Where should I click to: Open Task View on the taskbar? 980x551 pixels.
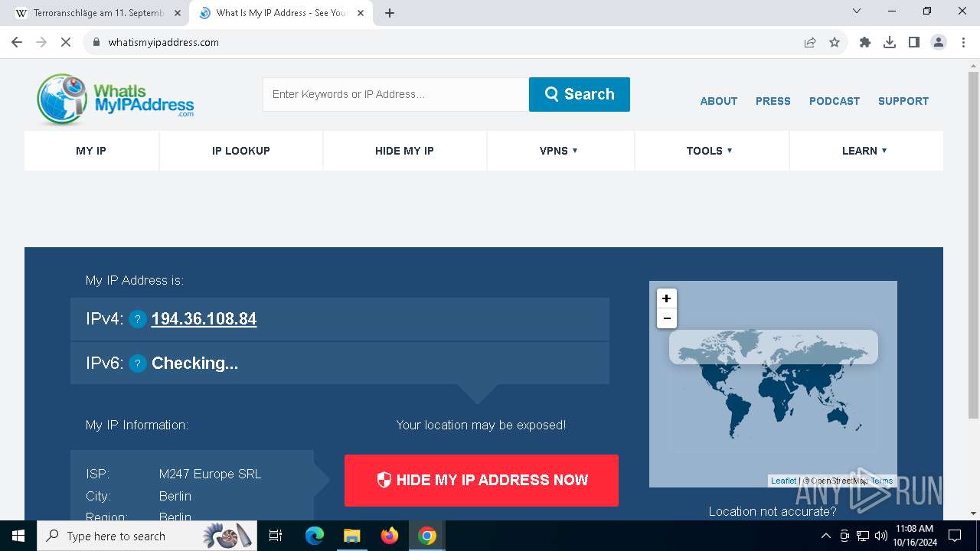pos(276,536)
